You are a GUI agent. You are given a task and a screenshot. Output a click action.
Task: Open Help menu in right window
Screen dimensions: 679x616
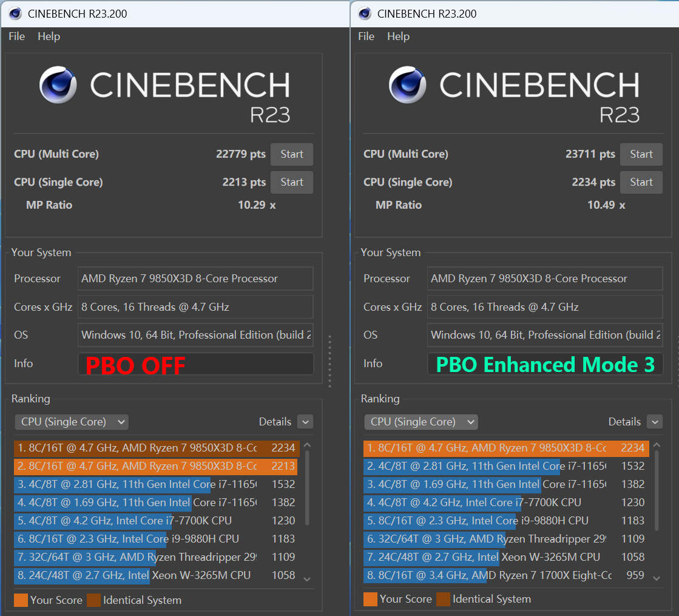pos(398,36)
